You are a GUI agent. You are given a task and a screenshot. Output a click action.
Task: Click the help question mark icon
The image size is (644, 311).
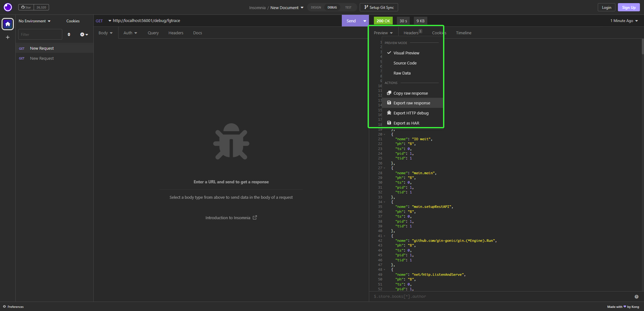[636, 297]
